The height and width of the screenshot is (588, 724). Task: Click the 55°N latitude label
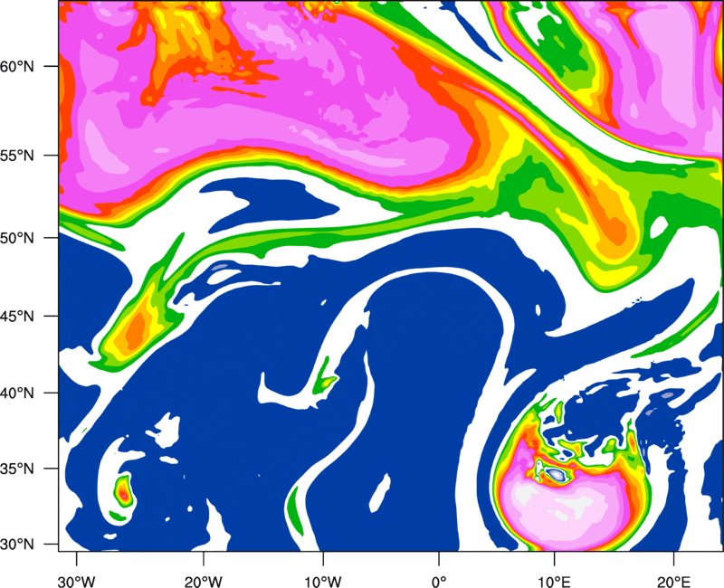tap(17, 155)
